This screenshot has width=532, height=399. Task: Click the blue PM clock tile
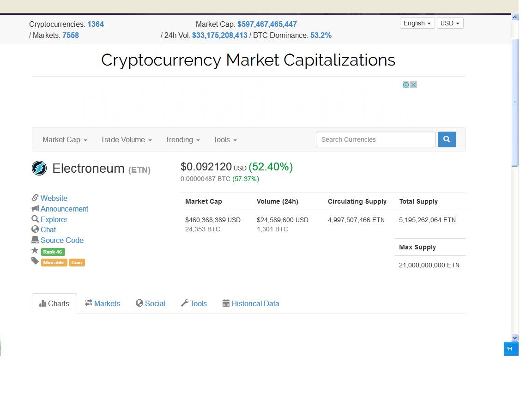click(511, 349)
